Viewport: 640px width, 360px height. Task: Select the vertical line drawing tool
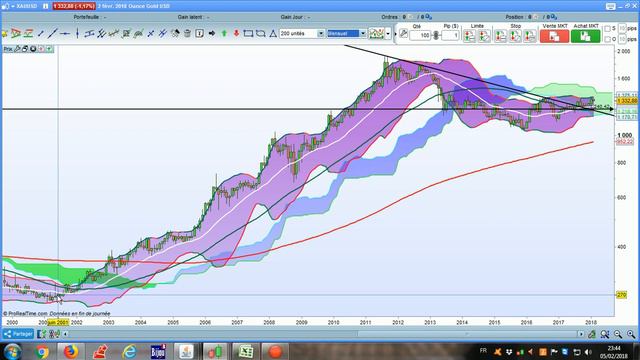point(77,34)
